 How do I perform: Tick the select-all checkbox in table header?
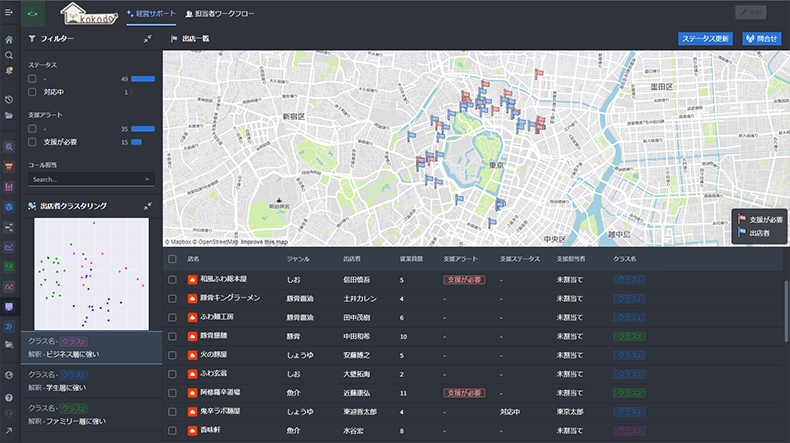172,259
